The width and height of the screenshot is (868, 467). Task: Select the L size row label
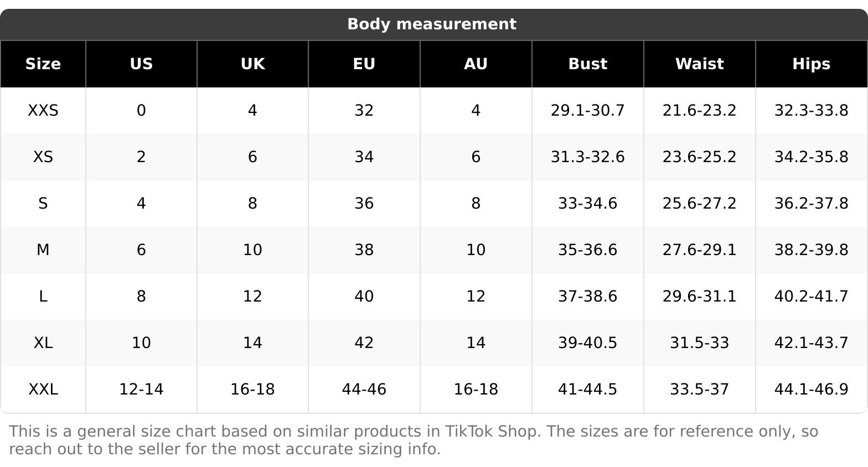coord(43,297)
